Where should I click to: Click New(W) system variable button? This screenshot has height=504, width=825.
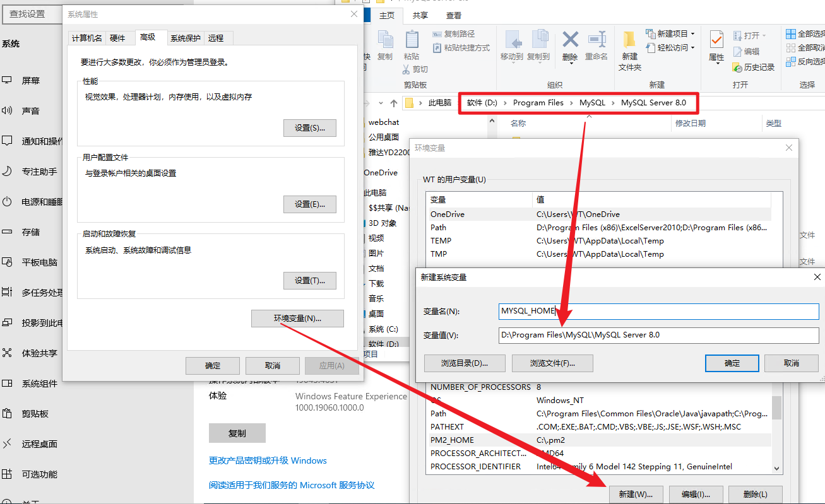click(636, 495)
